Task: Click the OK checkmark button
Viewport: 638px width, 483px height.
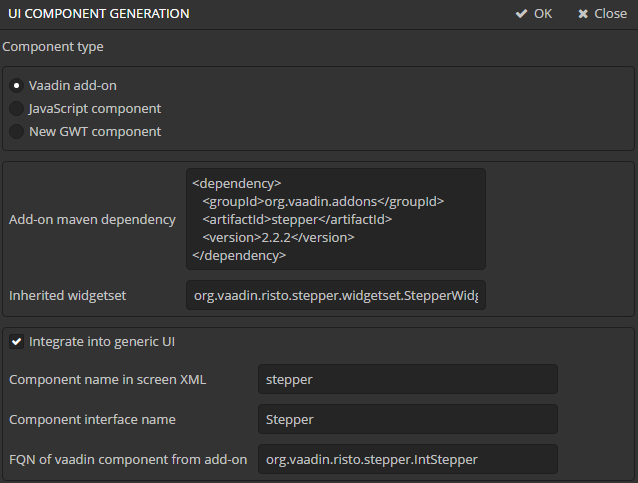Action: tap(533, 14)
